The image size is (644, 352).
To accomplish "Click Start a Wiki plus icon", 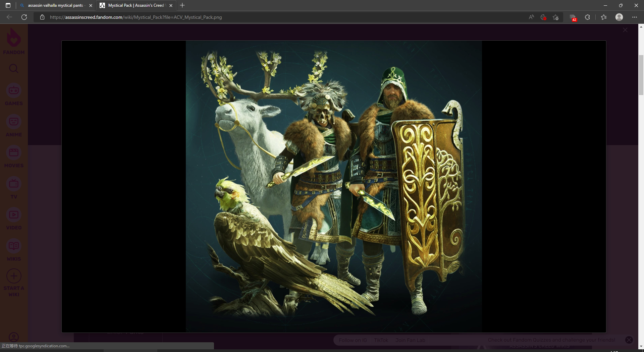I will [x=14, y=276].
